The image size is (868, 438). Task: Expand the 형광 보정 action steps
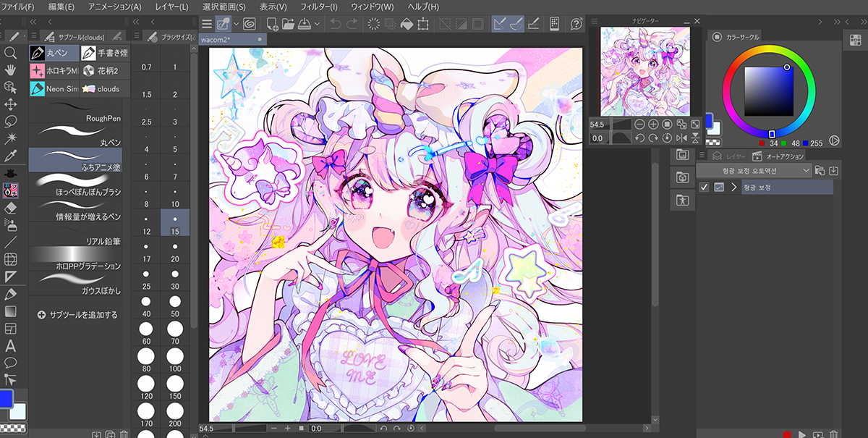click(x=733, y=188)
